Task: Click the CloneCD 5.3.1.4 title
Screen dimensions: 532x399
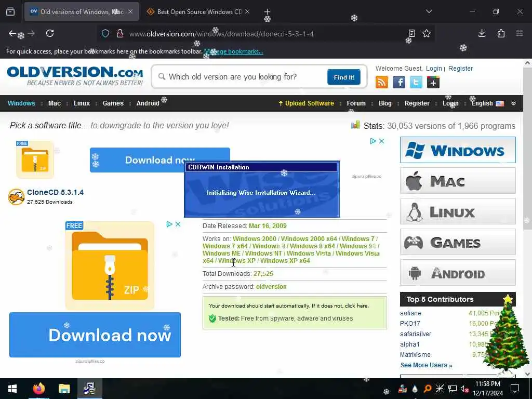Action: (55, 192)
